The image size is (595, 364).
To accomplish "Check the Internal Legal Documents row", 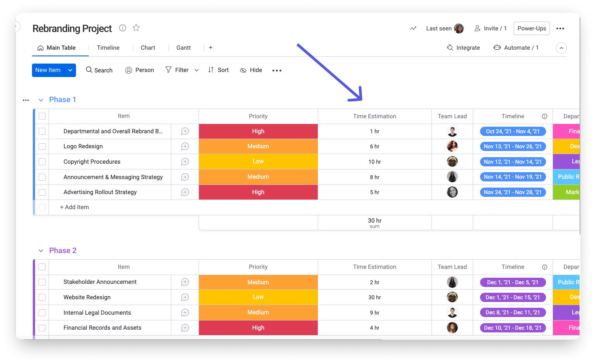I will 42,313.
